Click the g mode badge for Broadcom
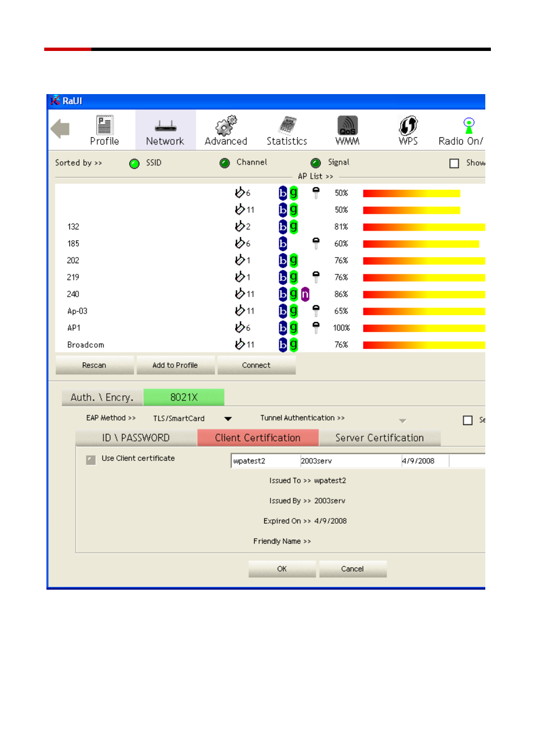This screenshot has width=534, height=756. pos(293,344)
